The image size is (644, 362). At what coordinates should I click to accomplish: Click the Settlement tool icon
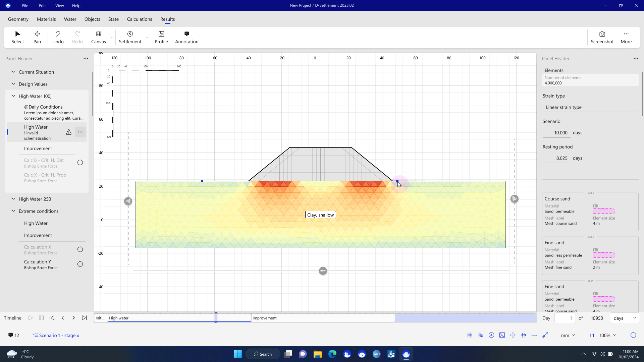[x=130, y=34]
